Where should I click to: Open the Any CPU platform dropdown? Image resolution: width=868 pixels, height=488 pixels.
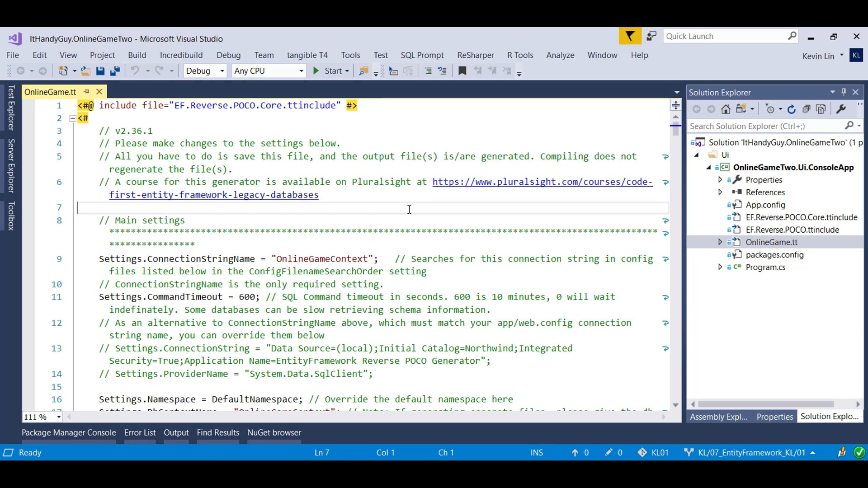pyautogui.click(x=301, y=71)
